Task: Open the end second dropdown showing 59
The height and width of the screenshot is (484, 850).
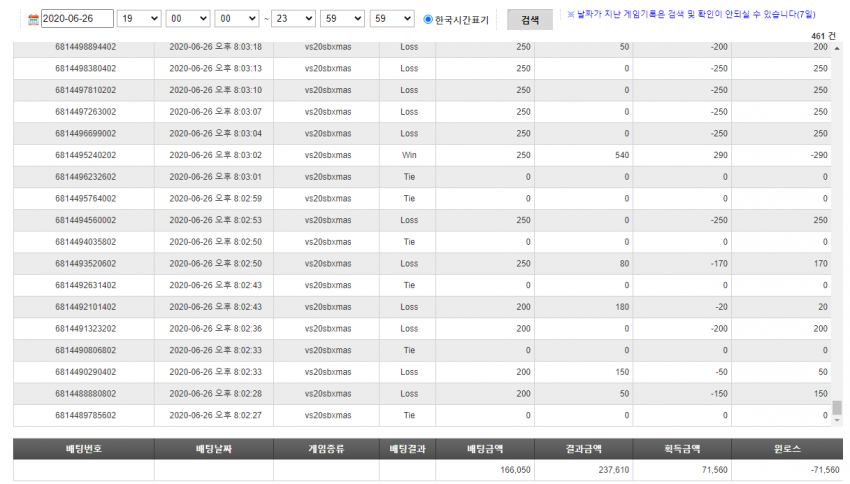Action: click(x=391, y=18)
